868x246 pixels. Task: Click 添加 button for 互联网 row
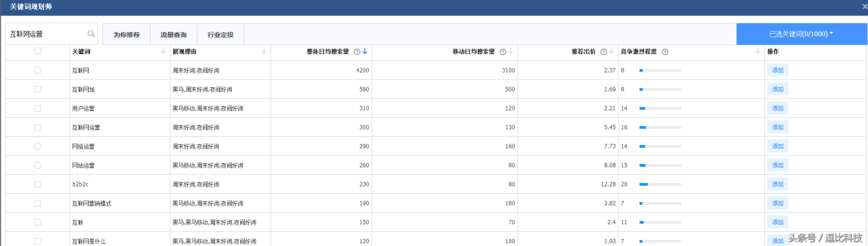pos(778,70)
